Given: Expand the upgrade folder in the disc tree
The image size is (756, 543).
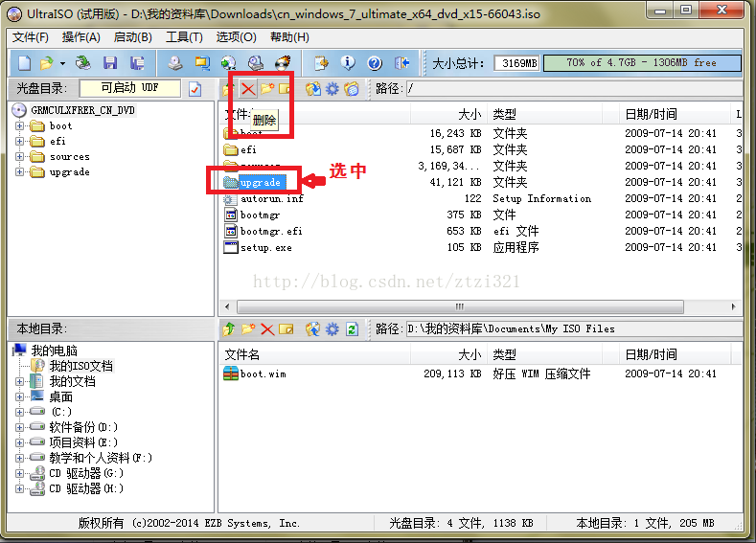Looking at the screenshot, I should coord(19,172).
